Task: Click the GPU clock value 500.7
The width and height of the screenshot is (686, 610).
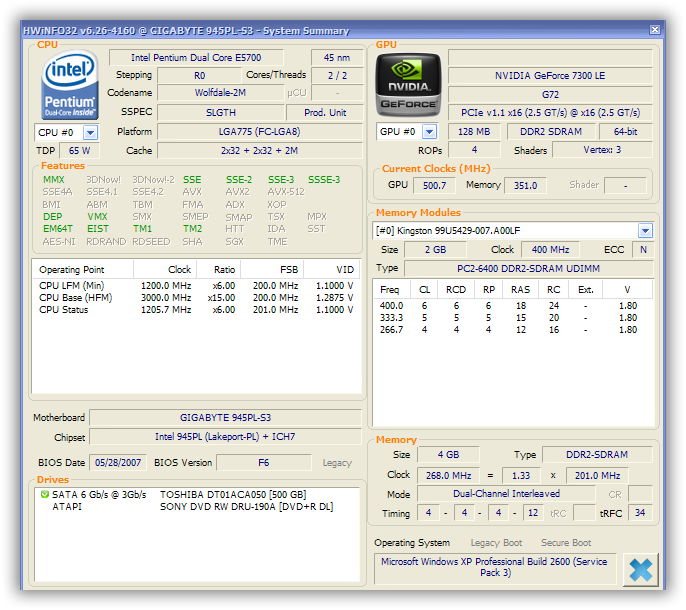Action: click(434, 186)
